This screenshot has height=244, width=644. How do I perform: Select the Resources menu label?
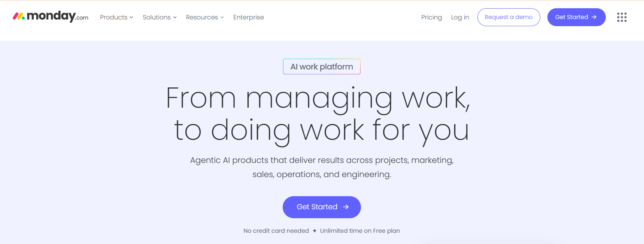[x=202, y=18]
